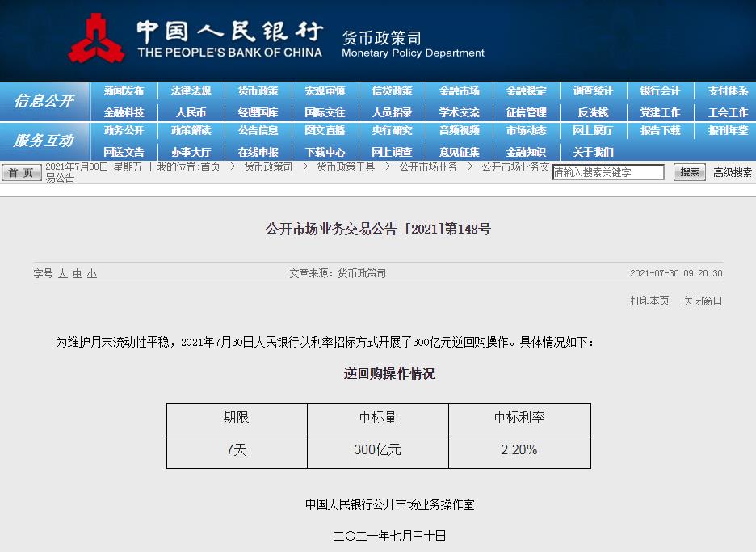Click the 搜索 search button
The image size is (756, 552).
coord(689,172)
